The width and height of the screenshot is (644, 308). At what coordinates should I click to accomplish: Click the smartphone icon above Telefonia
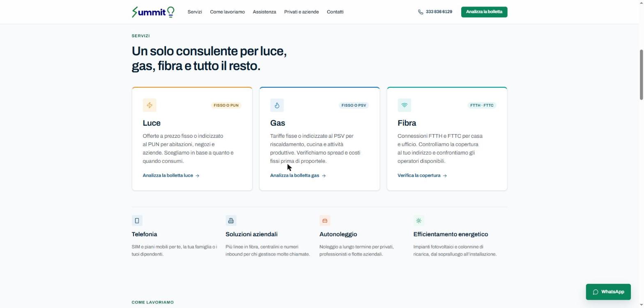tap(137, 221)
